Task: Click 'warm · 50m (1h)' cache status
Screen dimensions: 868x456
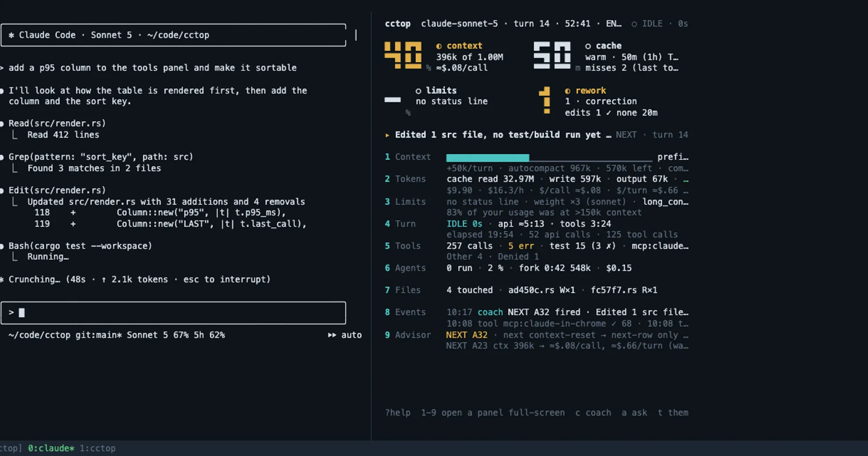Action: point(624,57)
